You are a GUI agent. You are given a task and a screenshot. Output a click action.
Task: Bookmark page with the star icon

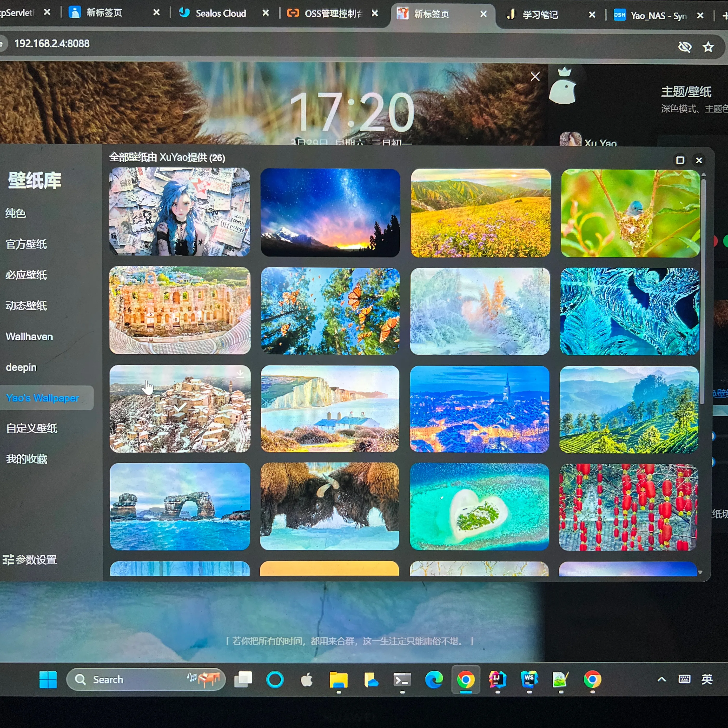coord(708,47)
